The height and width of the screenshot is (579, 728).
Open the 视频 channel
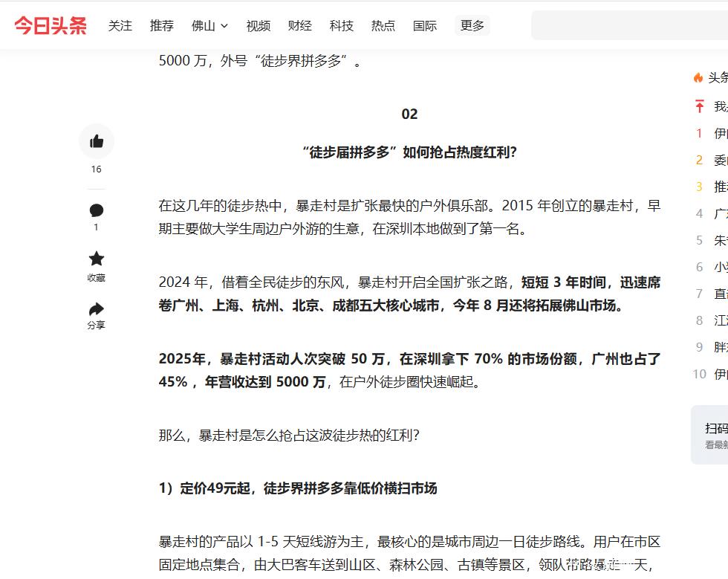[x=259, y=25]
